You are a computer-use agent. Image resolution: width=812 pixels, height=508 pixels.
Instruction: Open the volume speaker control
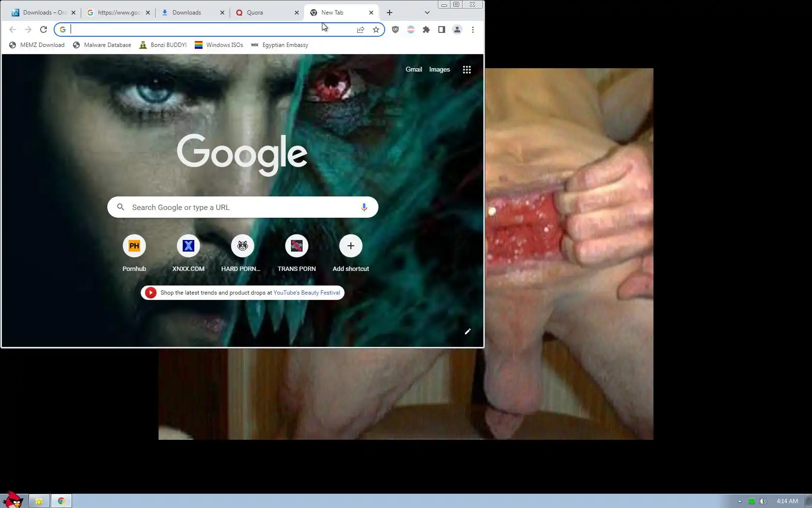click(x=763, y=501)
